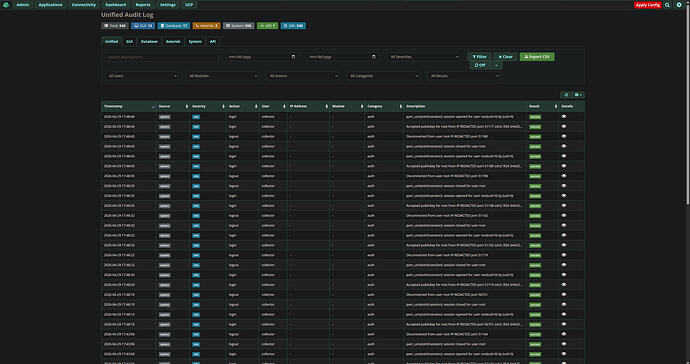This screenshot has height=364, width=690.
Task: Sort by the Severity column header
Action: [208, 107]
